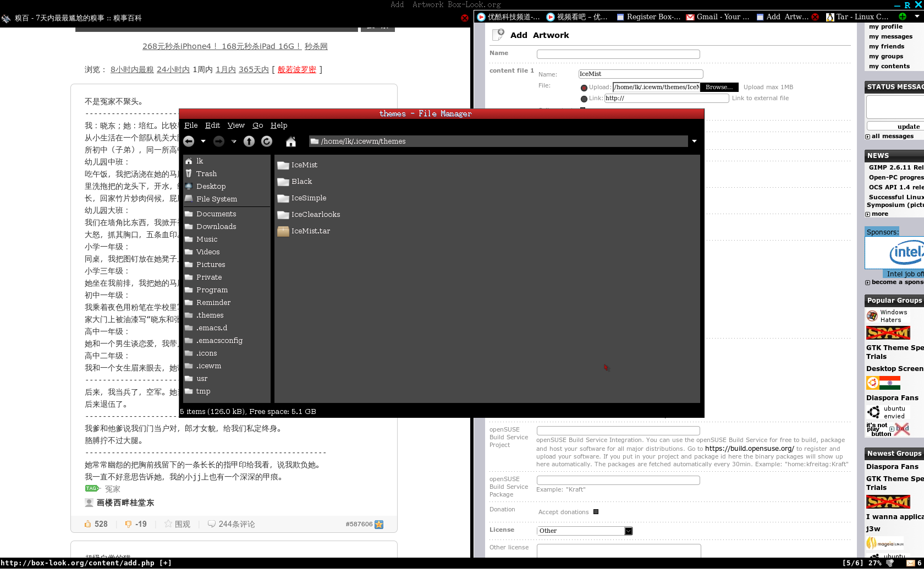Click the Link http:// input field

tap(667, 99)
